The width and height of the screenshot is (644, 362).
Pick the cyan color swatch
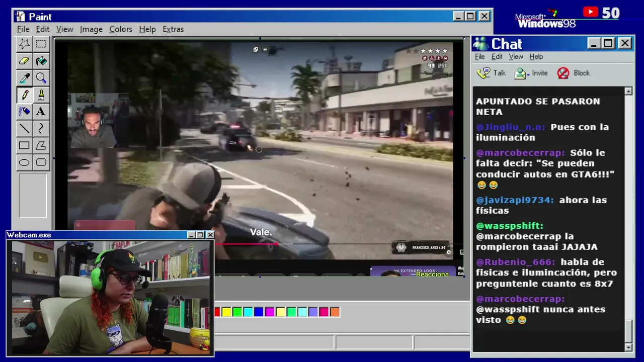tap(248, 312)
